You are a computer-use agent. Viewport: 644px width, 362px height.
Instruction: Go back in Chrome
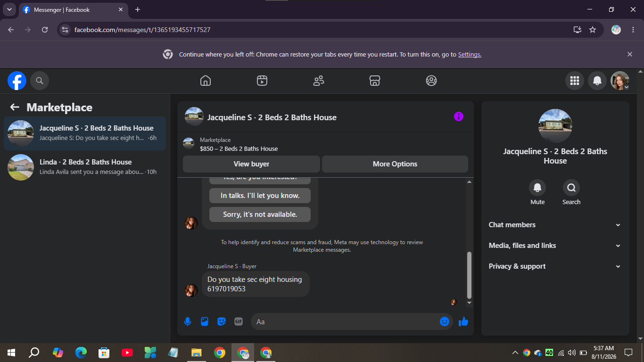11,30
